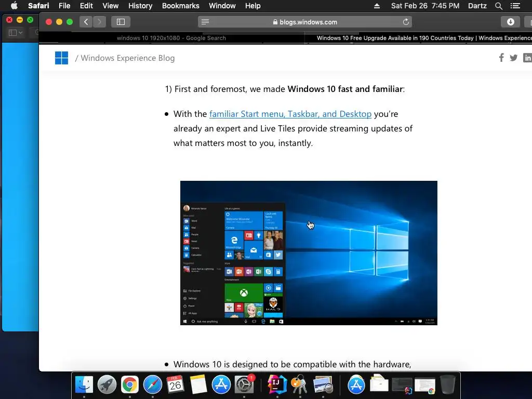Viewport: 532px width, 399px height.
Task: Open the Window menu
Action: [x=222, y=6]
